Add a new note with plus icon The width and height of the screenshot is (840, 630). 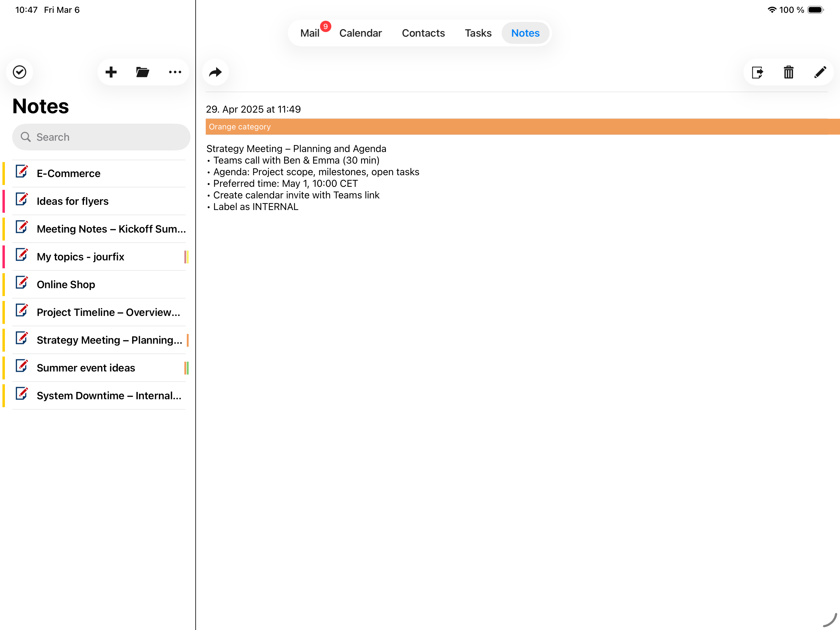[111, 72]
